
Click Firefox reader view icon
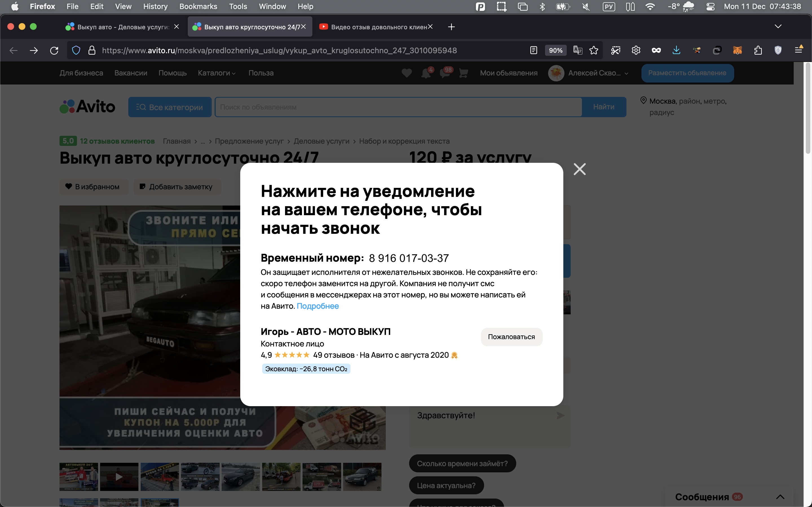coord(533,50)
